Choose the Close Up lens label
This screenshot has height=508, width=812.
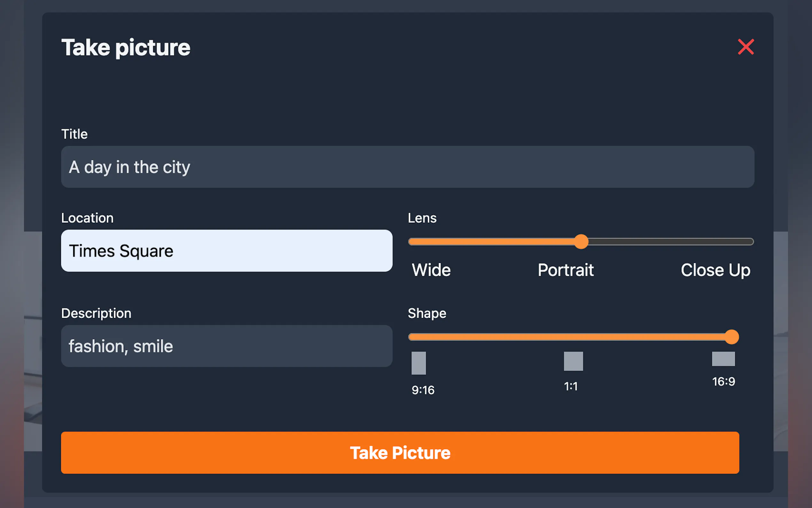click(x=715, y=270)
